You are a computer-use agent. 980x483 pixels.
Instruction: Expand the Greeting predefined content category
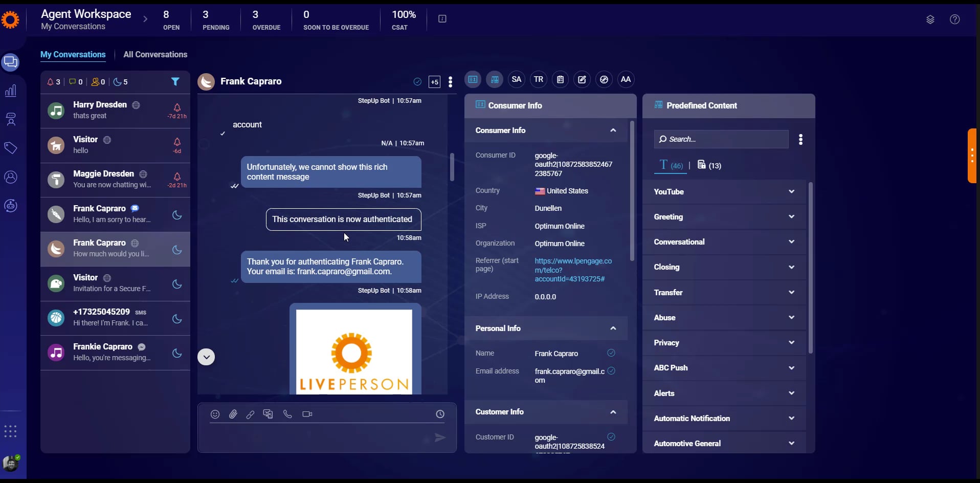pyautogui.click(x=791, y=216)
